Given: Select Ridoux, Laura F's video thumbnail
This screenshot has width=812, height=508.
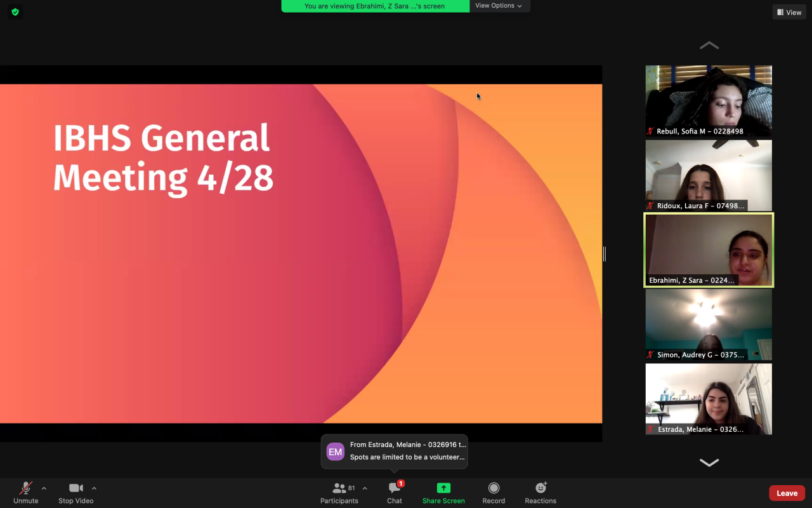Looking at the screenshot, I should 709,175.
